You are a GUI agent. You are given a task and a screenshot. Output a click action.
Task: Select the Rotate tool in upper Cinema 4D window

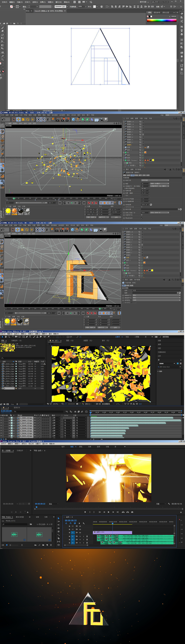[x=28, y=119]
